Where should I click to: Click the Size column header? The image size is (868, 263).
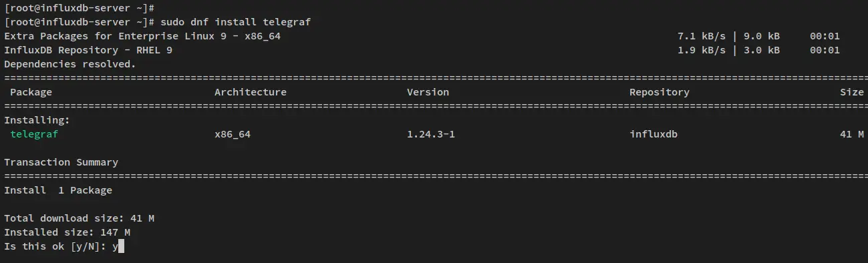coord(852,92)
